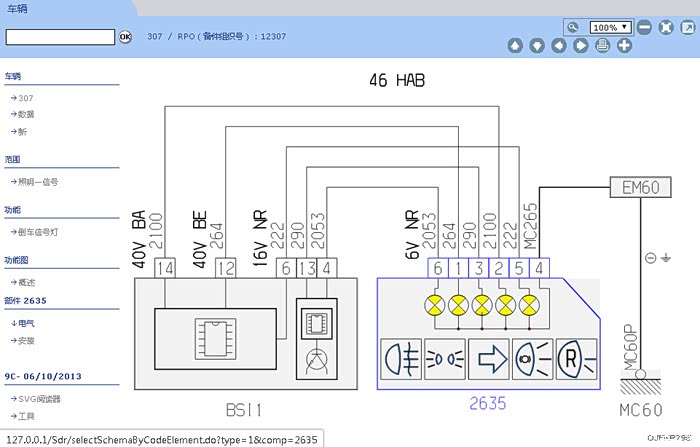
Task: Open diagram in new window icon
Action: 689,27
